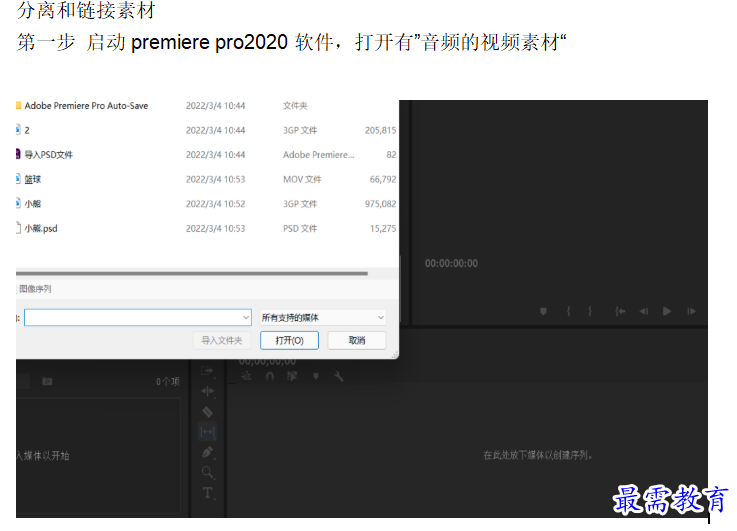737x531 pixels.
Task: Go to In point in Program monitor
Action: (620, 311)
